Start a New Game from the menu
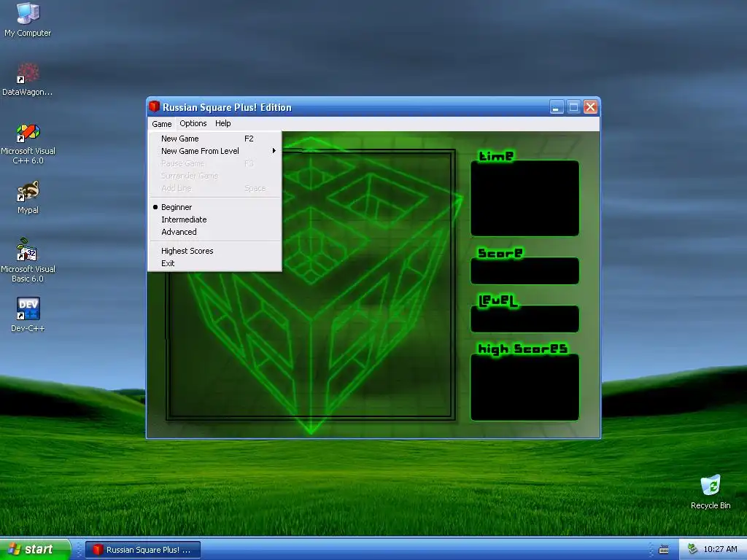Image resolution: width=747 pixels, height=560 pixels. [x=215, y=139]
